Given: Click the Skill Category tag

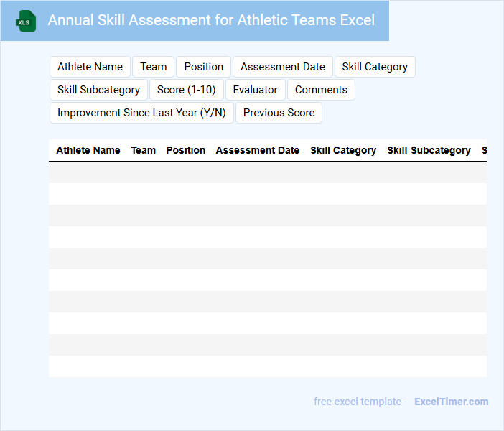Looking at the screenshot, I should (374, 67).
